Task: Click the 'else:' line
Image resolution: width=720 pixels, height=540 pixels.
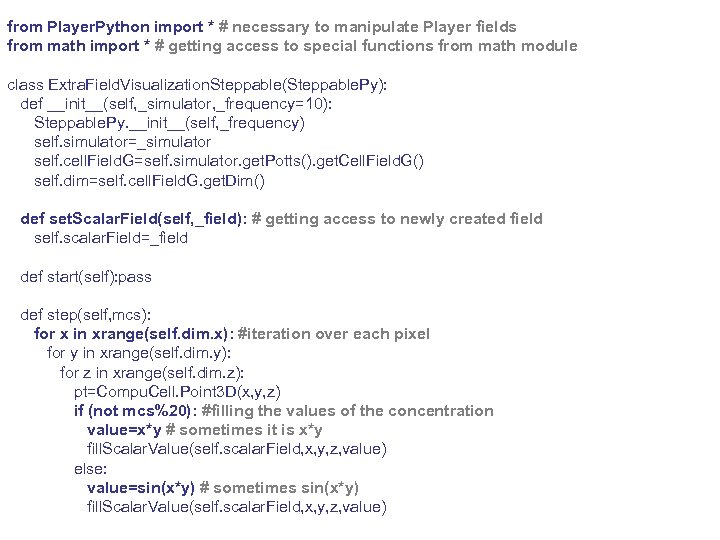Action: pyautogui.click(x=91, y=468)
